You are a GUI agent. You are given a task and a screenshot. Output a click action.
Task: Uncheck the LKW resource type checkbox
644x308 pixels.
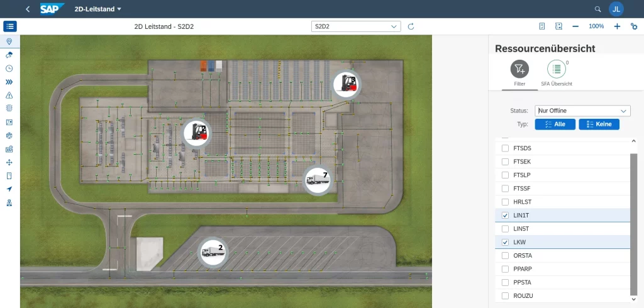[505, 242]
